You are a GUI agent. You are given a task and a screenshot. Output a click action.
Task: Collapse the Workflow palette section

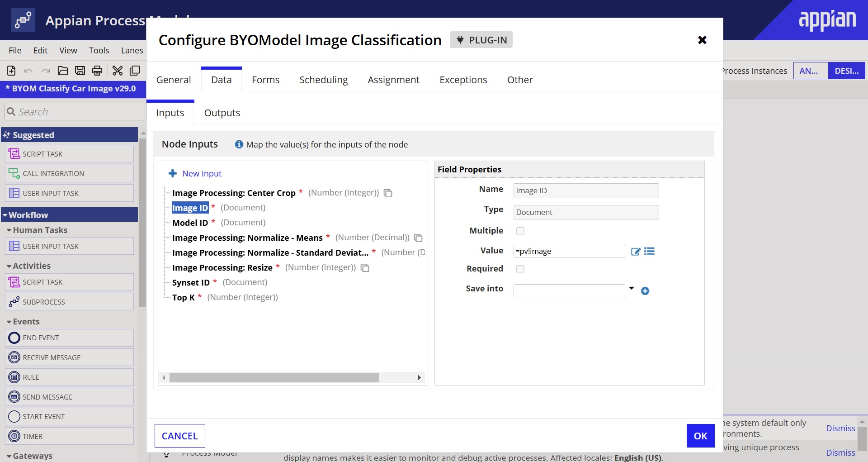(5, 215)
